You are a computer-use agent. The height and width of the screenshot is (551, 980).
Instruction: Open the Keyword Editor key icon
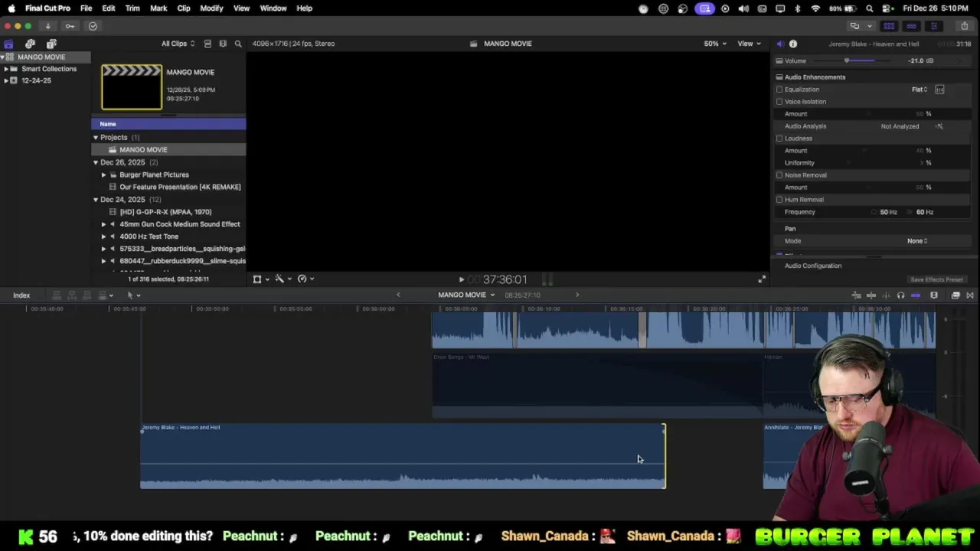tap(70, 26)
